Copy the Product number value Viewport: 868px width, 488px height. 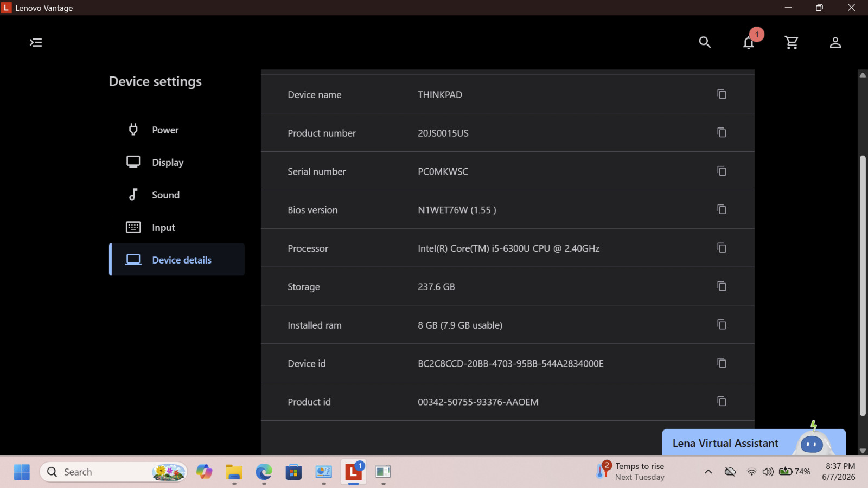click(x=722, y=133)
